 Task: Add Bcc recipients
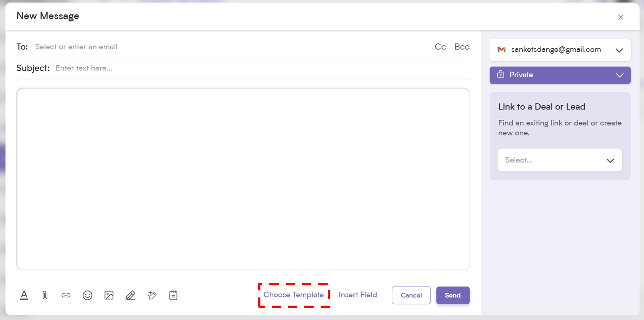(x=462, y=47)
